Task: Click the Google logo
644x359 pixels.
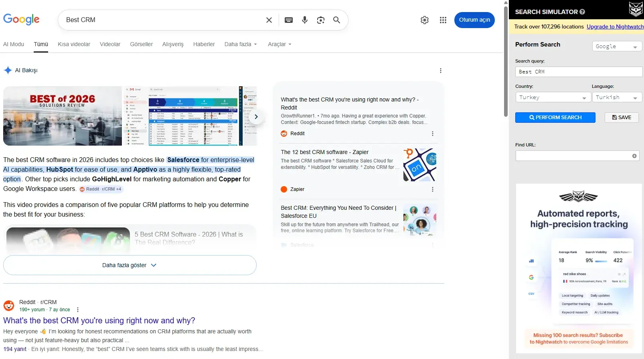Action: click(x=21, y=19)
